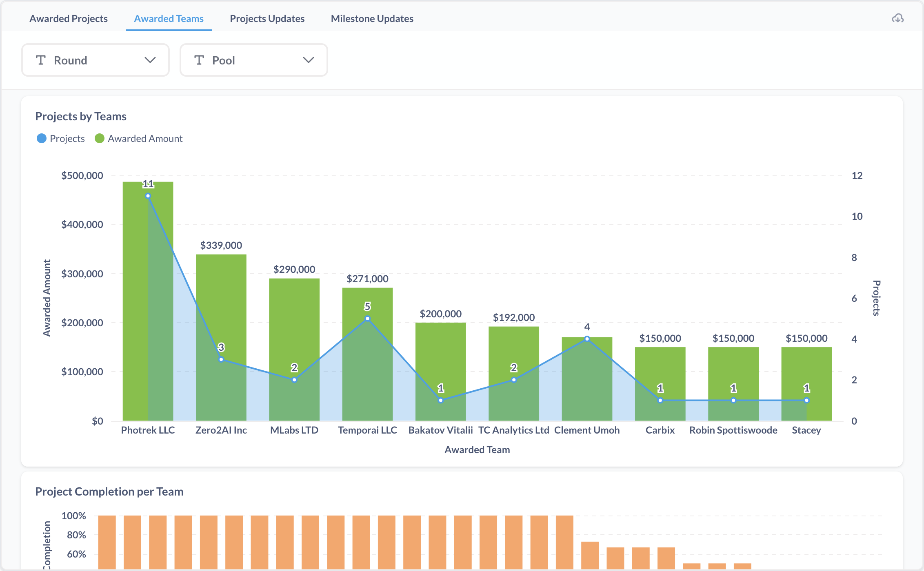Click the text type icon in Pool filter
924x571 pixels.
click(x=199, y=60)
